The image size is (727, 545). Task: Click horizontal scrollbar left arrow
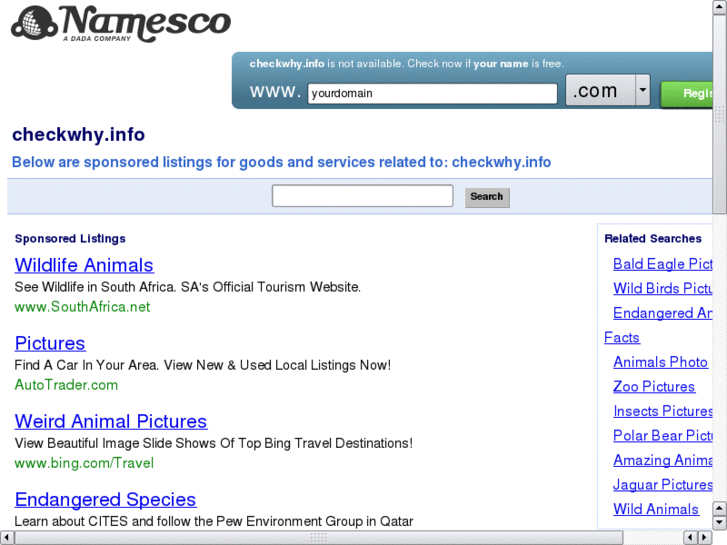[6, 538]
